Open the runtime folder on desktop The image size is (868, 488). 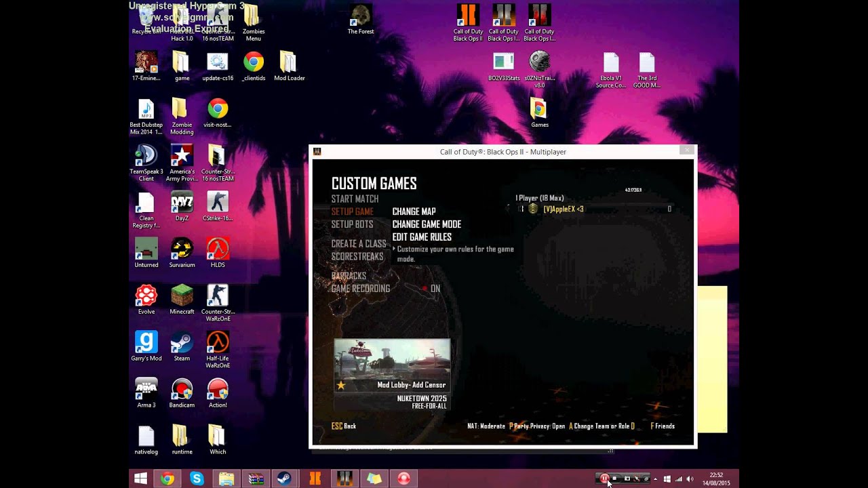tap(182, 440)
